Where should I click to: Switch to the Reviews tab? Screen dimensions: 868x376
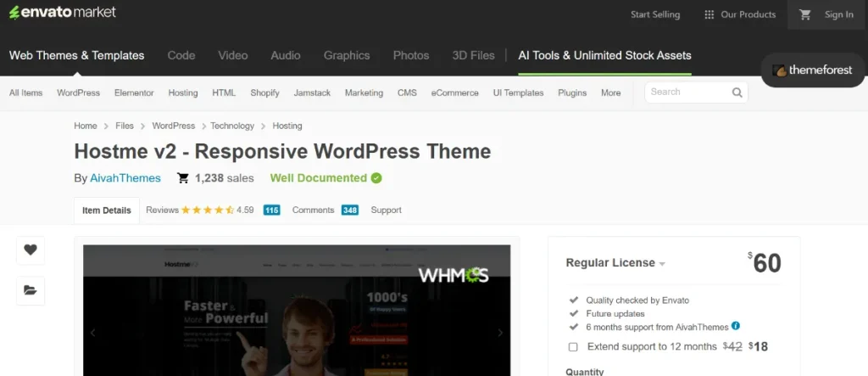point(162,210)
